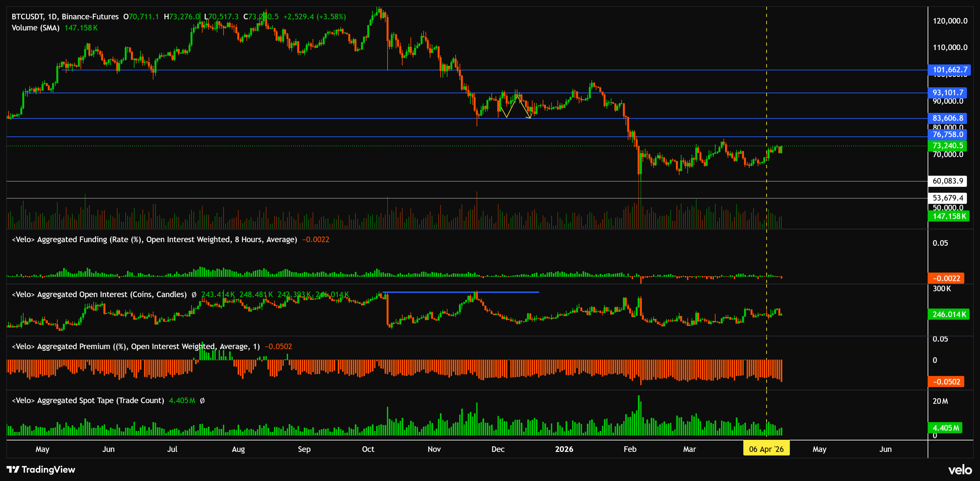Select the Aggregated Spot Tape indicator title
The image size is (980, 481).
click(x=87, y=401)
